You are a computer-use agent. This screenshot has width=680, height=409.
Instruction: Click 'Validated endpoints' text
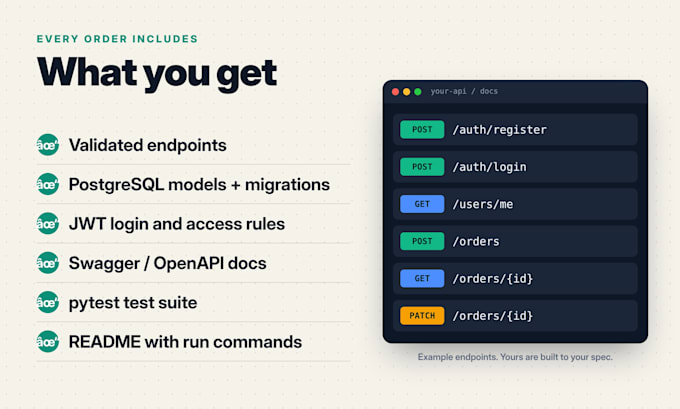coord(147,145)
